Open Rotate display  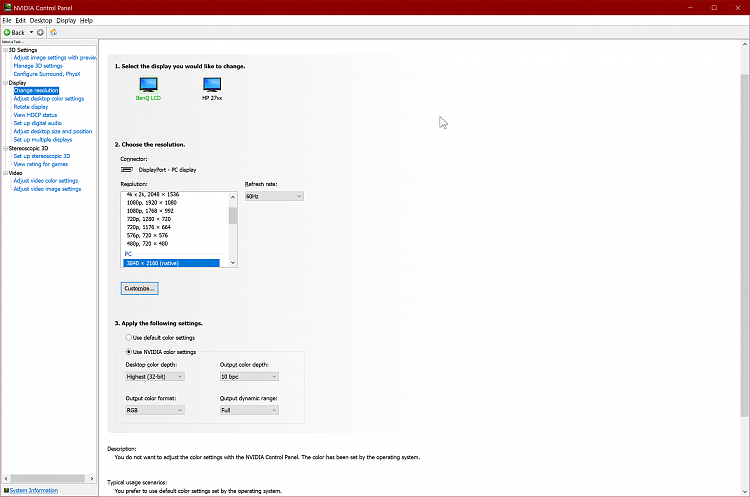[x=31, y=107]
